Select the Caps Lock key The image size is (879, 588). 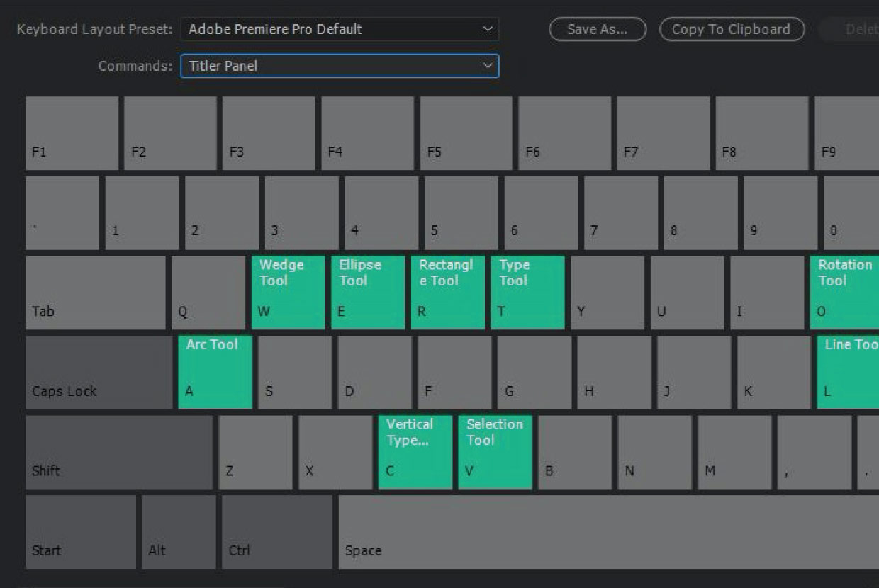point(99,372)
